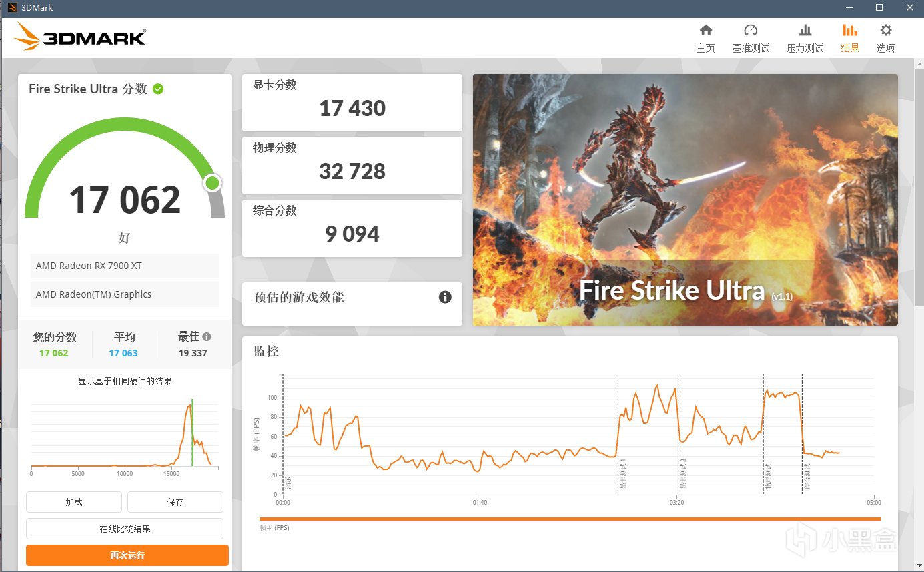Click the 3DMark logo in header
Screen dimensions: 924x572
80,37
